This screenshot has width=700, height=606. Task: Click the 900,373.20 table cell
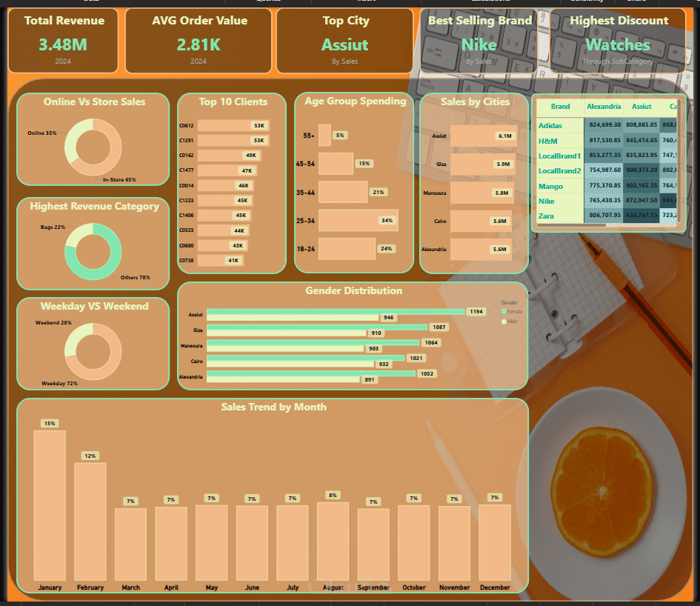[x=641, y=170]
